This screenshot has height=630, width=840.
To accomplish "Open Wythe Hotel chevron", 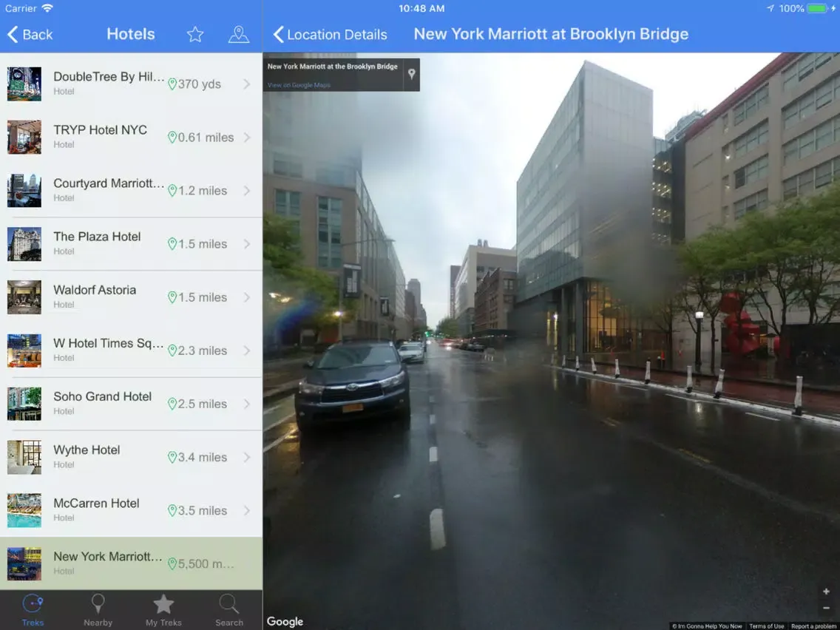I will [x=246, y=457].
